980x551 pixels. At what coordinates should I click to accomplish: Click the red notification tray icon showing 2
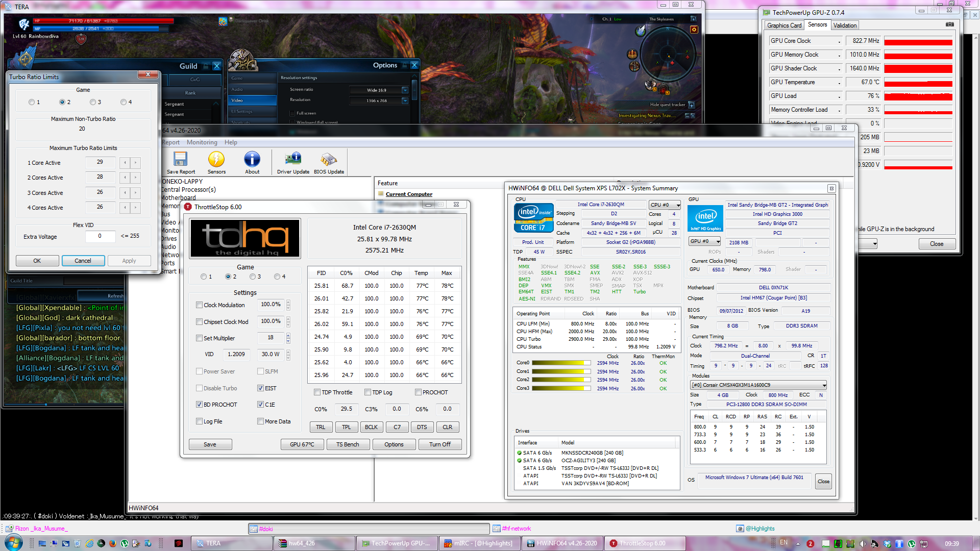tap(810, 543)
